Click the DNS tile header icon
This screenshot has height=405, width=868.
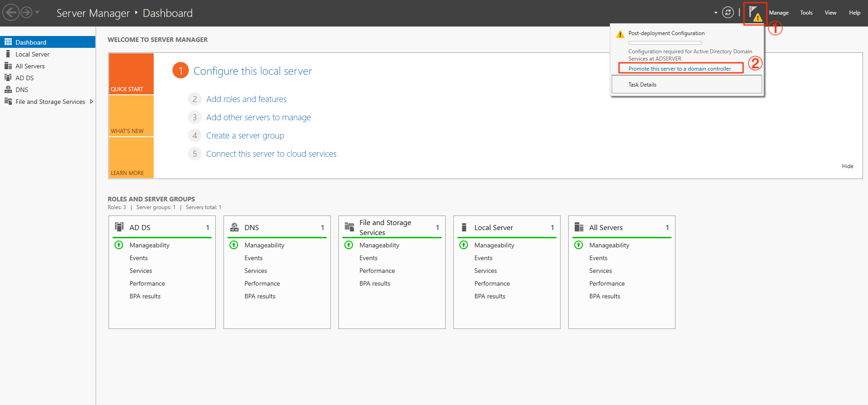234,227
